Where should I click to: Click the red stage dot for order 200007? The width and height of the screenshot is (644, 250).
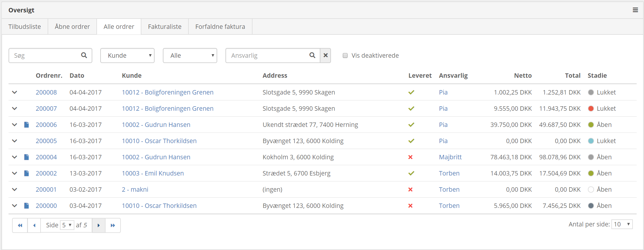[591, 108]
